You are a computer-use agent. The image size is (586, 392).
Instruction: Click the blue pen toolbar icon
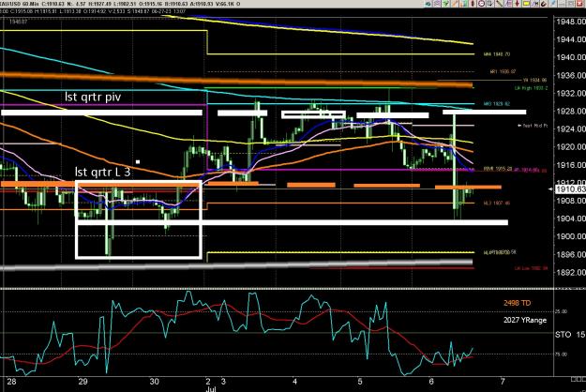pyautogui.click(x=553, y=4)
